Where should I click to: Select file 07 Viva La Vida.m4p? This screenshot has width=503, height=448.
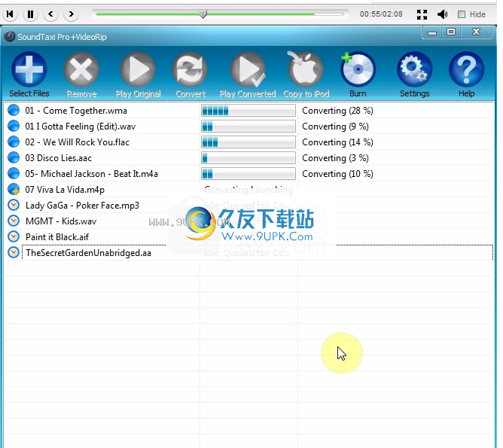click(x=65, y=190)
